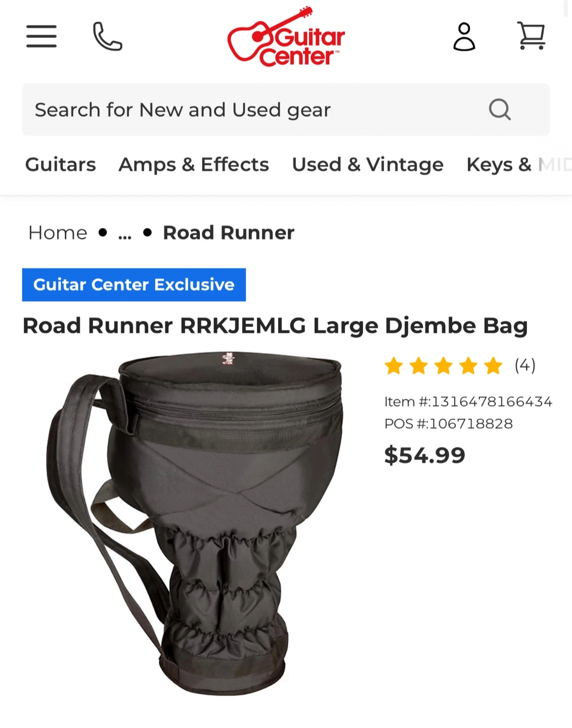Image resolution: width=572 pixels, height=728 pixels.
Task: Open the hamburger navigation menu
Action: pos(41,36)
